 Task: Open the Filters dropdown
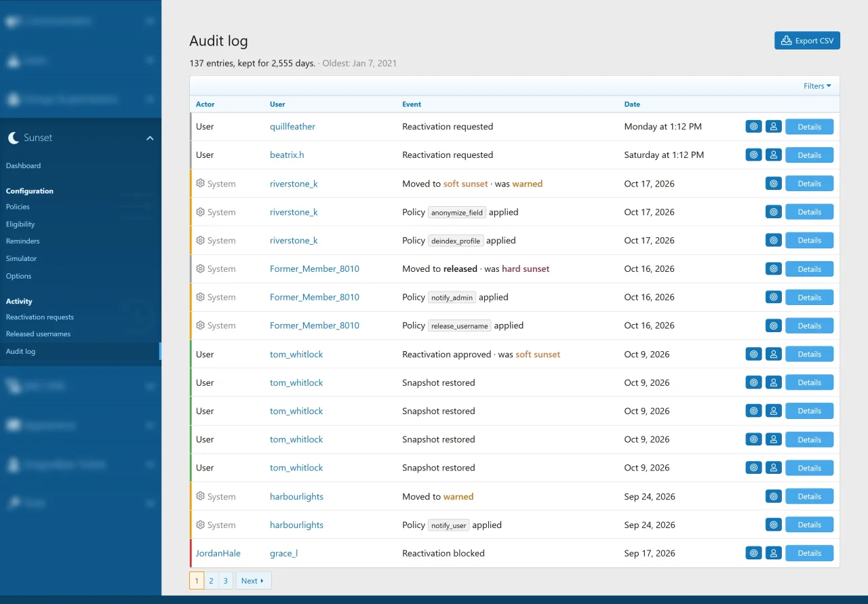tap(817, 86)
